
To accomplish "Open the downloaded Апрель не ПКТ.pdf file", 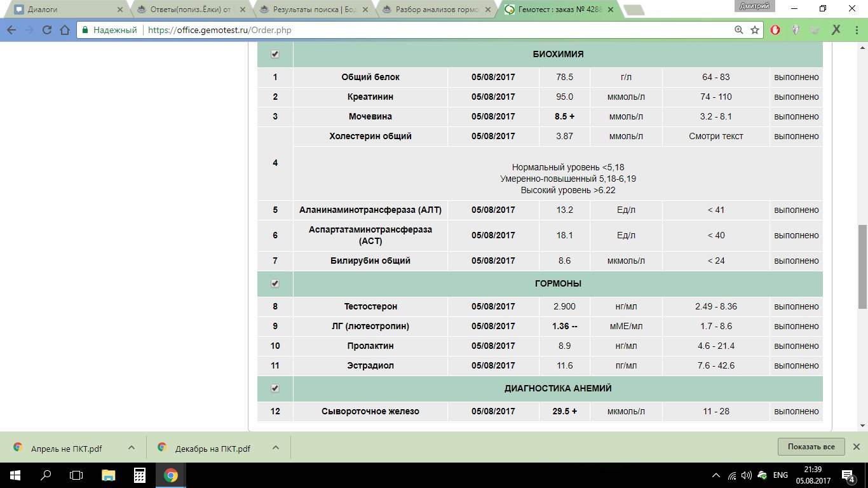I will [x=66, y=448].
